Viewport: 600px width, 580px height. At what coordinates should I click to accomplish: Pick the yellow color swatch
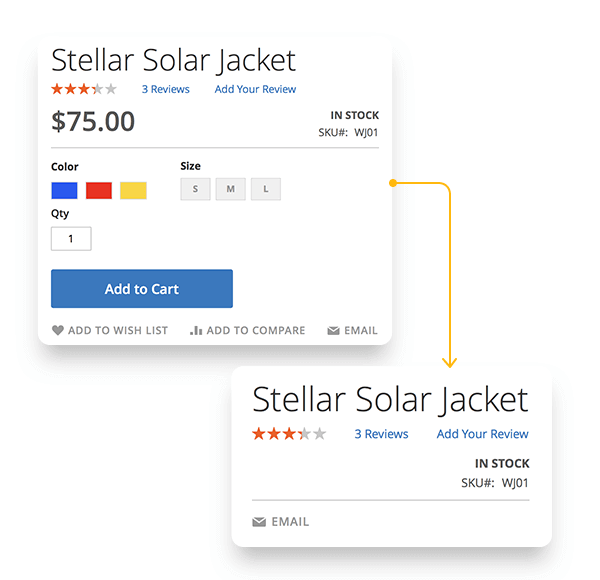click(x=133, y=191)
